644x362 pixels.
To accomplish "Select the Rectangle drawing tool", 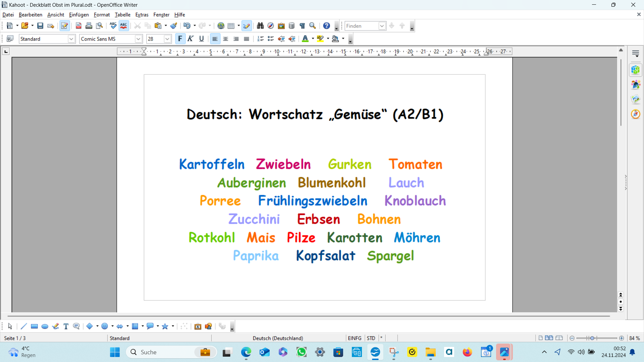I will click(x=34, y=326).
